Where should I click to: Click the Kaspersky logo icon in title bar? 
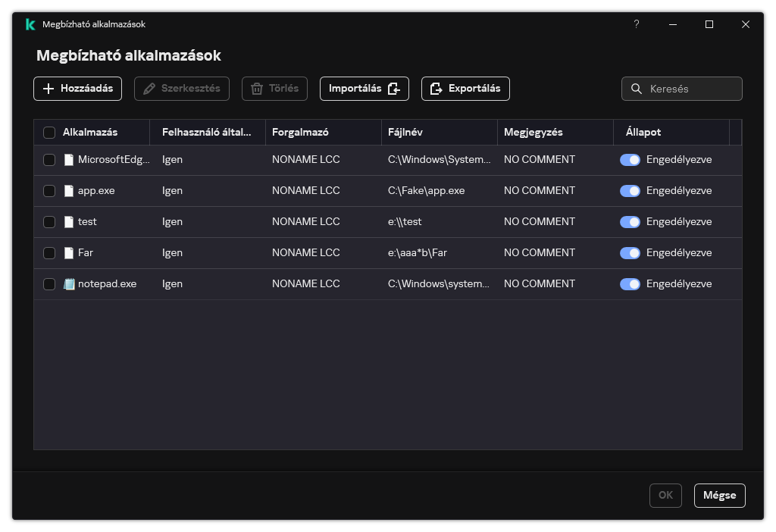pos(30,24)
